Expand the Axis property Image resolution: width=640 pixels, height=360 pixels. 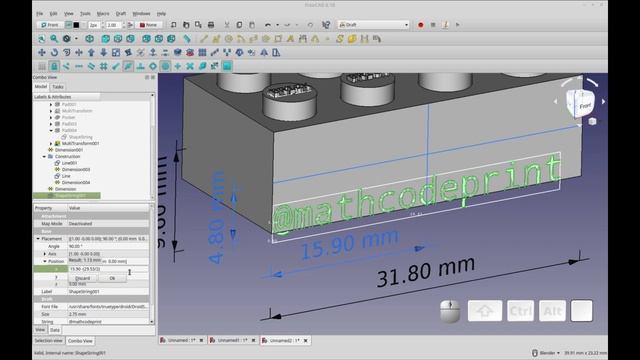[x=45, y=254]
